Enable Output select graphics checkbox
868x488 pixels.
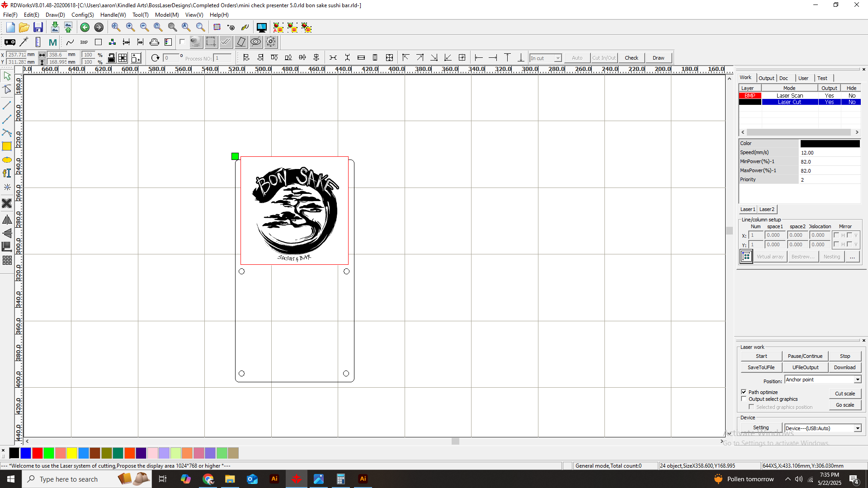tap(744, 399)
